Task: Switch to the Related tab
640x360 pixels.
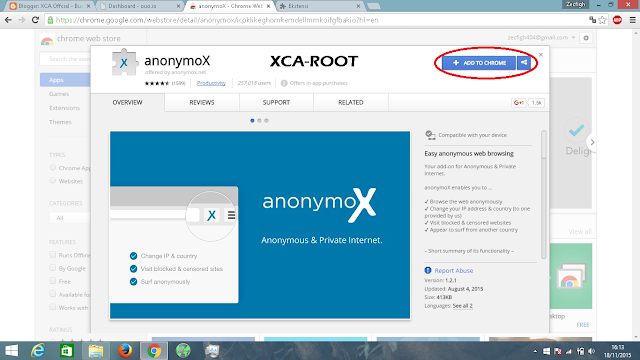Action: click(351, 102)
